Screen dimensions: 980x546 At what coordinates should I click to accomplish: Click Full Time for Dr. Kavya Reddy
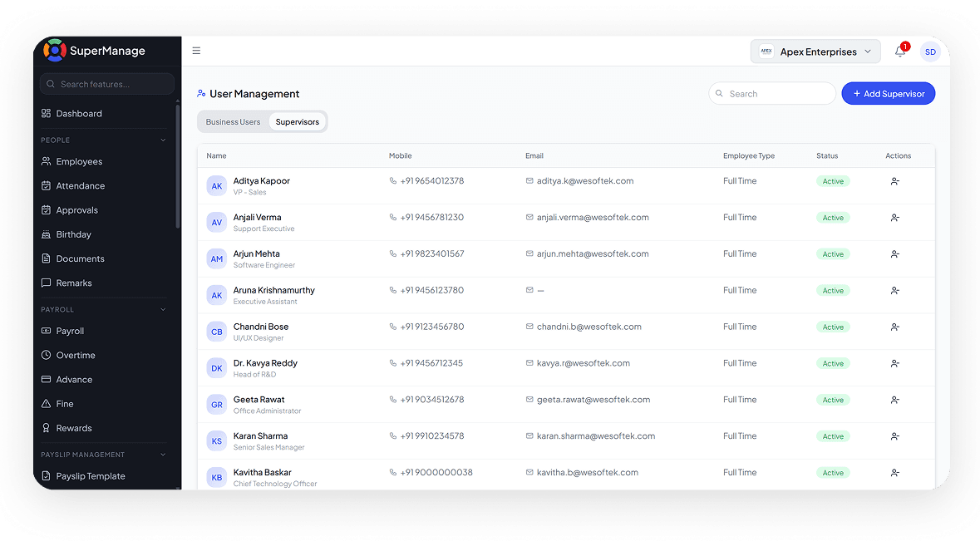coord(740,363)
